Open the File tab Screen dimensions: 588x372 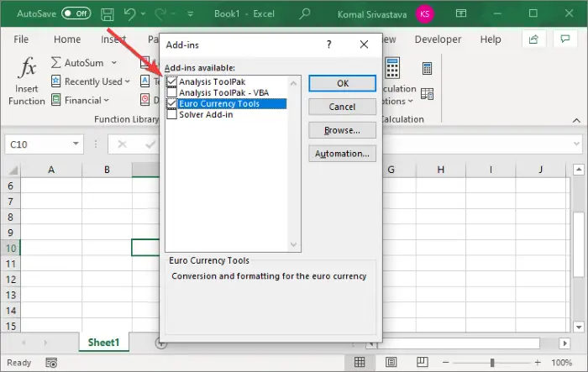click(21, 39)
